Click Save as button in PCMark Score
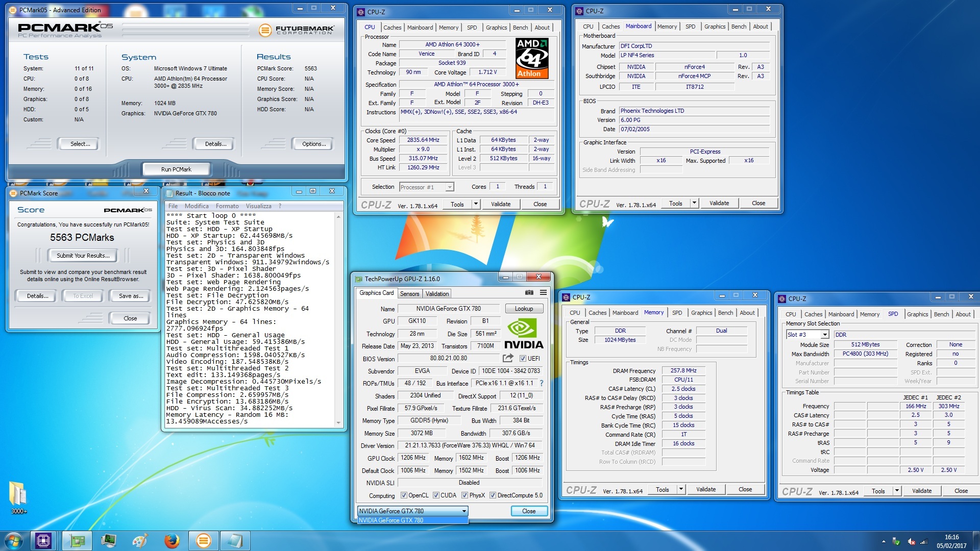This screenshot has width=980, height=551. pos(131,296)
